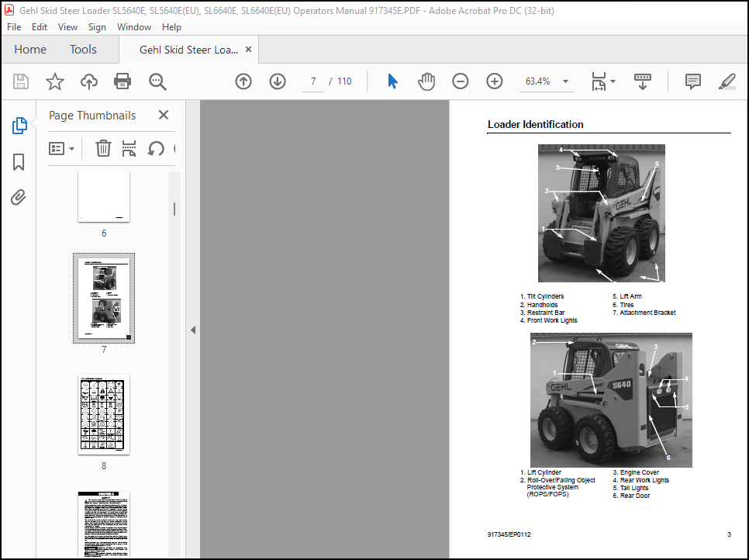Image resolution: width=749 pixels, height=560 pixels.
Task: Click the '7. Attachment Bracket' legend text
Action: (644, 313)
